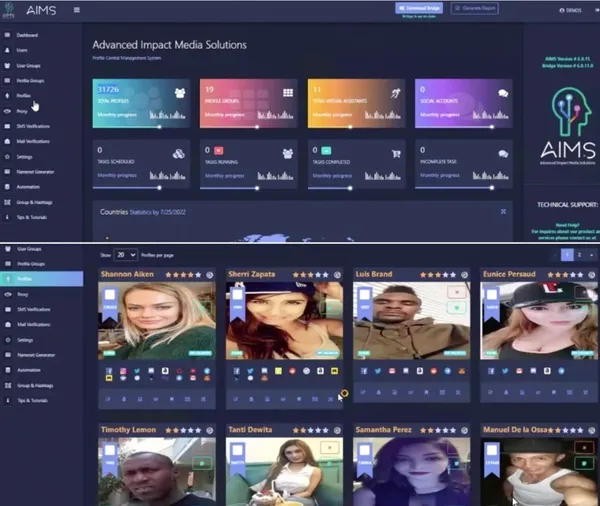Image resolution: width=600 pixels, height=506 pixels.
Task: Open the profiles per page dropdown
Action: click(126, 255)
